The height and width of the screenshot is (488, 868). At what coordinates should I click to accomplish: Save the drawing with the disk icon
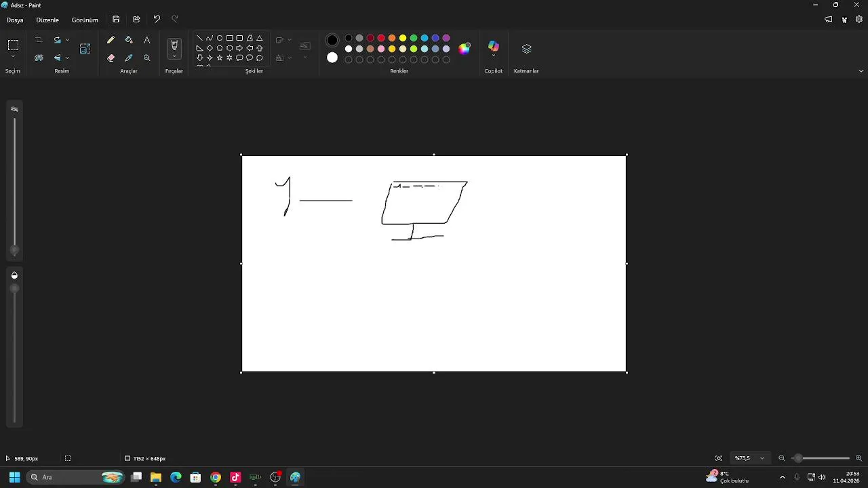tap(116, 20)
